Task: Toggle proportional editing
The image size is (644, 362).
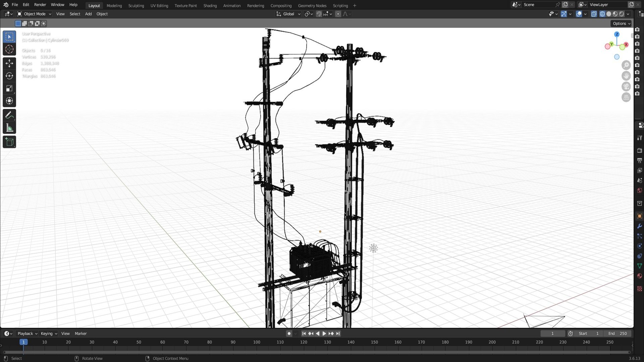Action: 338,14
